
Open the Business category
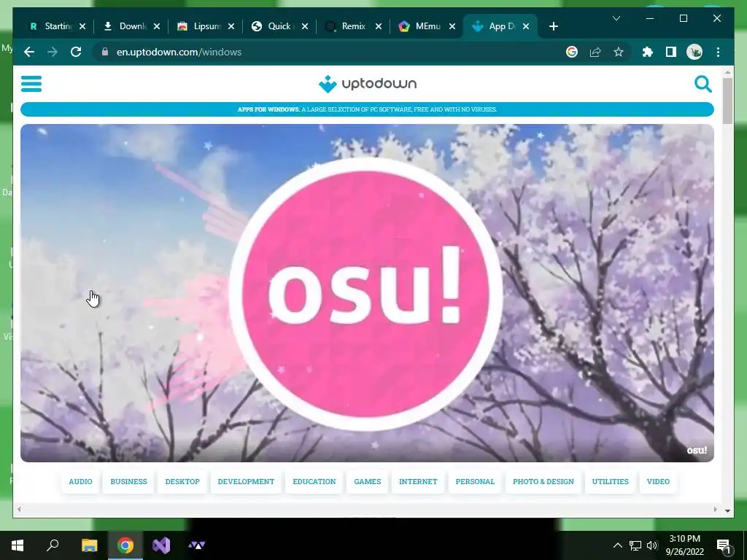(128, 481)
